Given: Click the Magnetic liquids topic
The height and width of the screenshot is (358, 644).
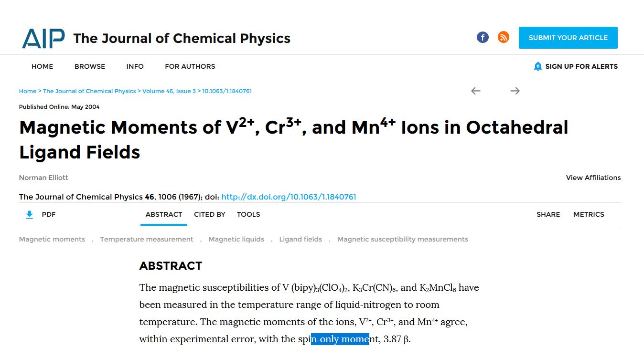Looking at the screenshot, I should click(x=236, y=239).
